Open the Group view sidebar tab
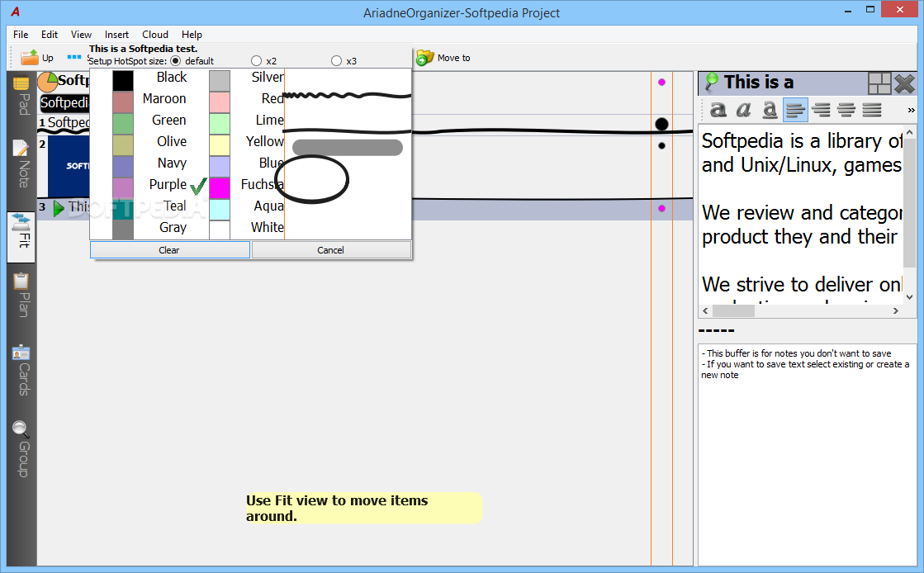Image resolution: width=924 pixels, height=573 pixels. [x=21, y=449]
